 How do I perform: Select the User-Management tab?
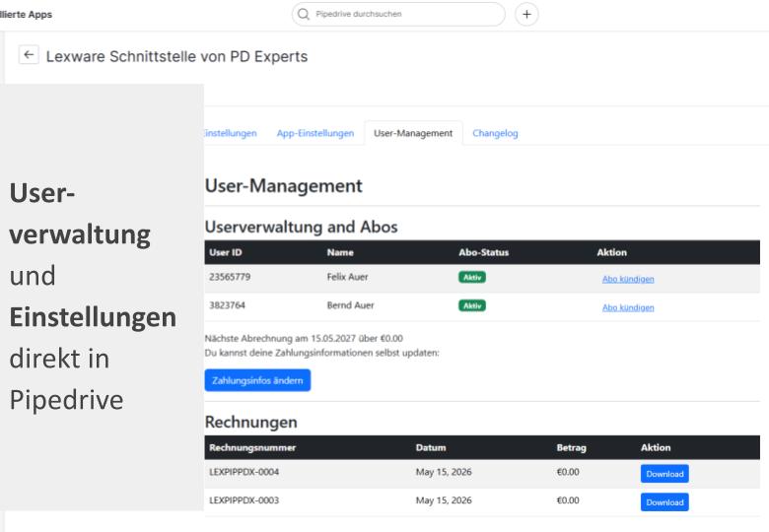point(413,133)
